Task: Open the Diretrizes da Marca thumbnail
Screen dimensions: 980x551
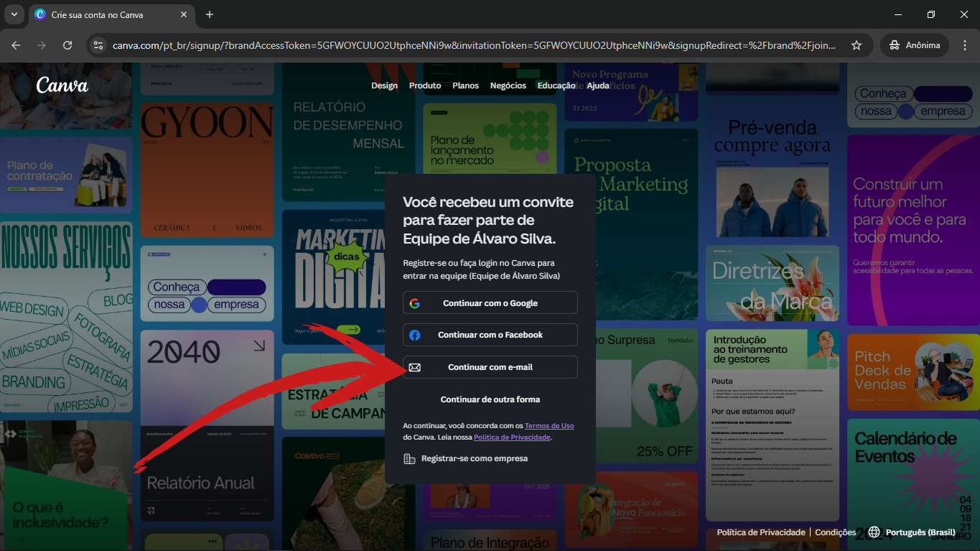Action: [x=772, y=284]
